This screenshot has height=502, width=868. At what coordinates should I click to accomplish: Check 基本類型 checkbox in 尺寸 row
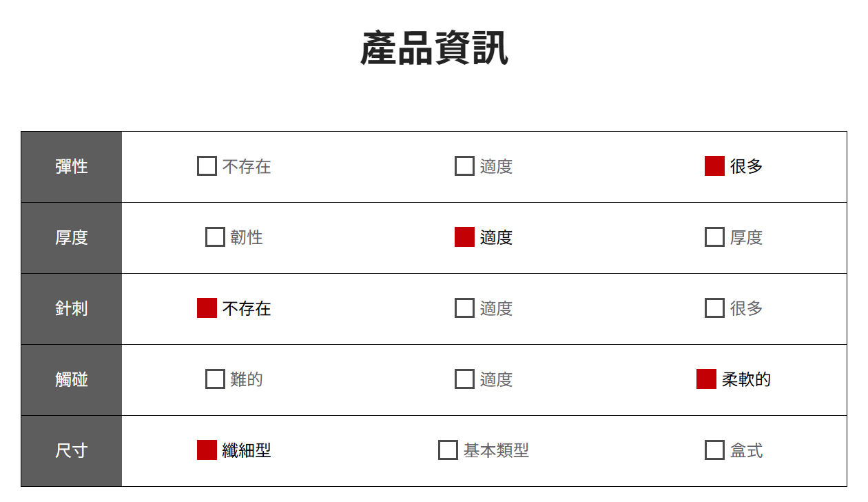point(448,450)
